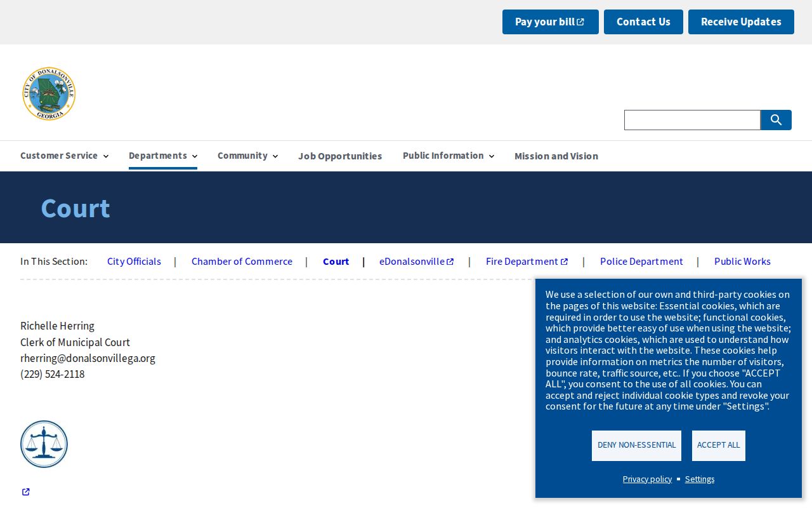
Task: Open the City Officials section link
Action: point(134,262)
